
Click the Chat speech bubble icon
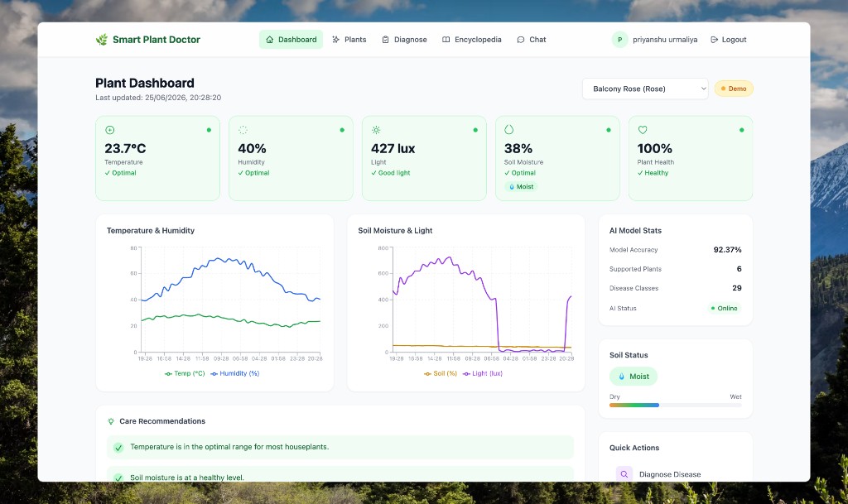[x=521, y=40]
